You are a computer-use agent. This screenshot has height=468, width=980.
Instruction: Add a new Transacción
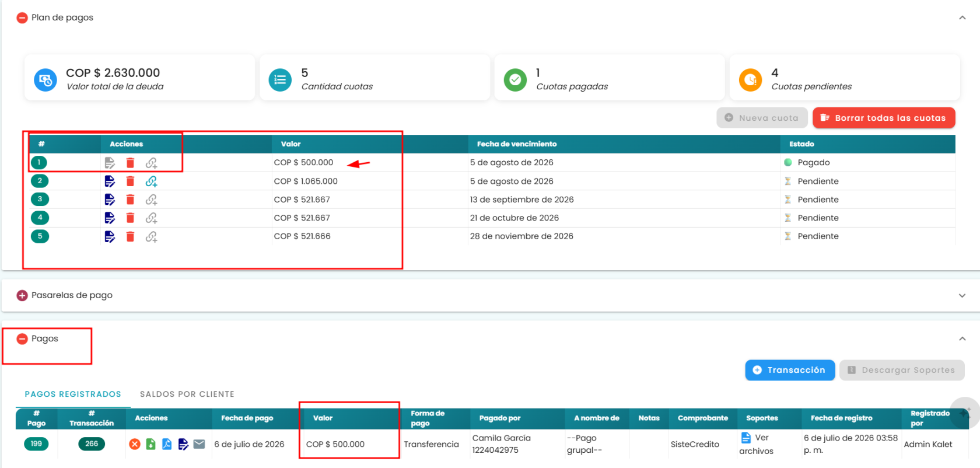[x=790, y=370]
